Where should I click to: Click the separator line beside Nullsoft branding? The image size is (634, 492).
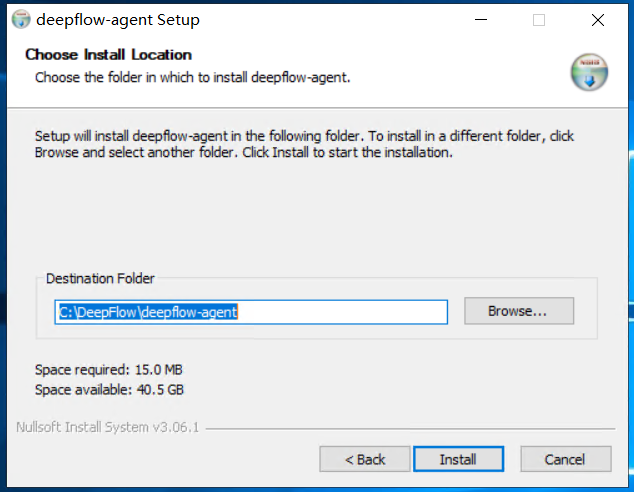click(408, 428)
